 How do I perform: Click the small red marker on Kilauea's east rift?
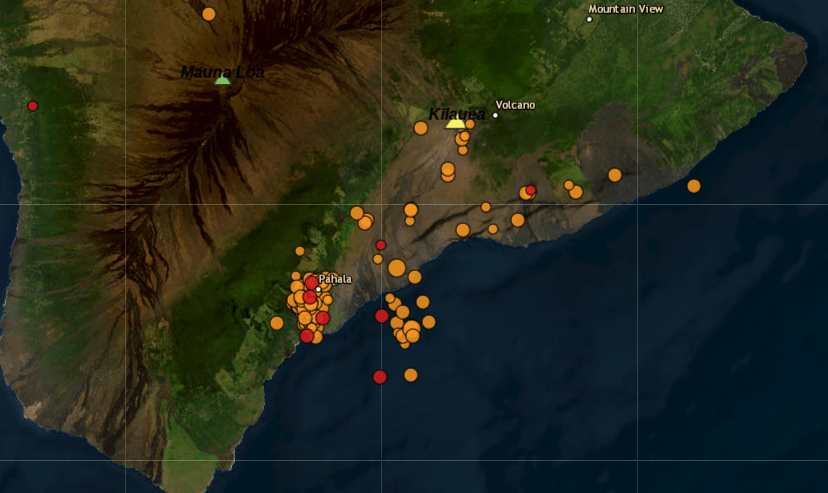(x=531, y=190)
